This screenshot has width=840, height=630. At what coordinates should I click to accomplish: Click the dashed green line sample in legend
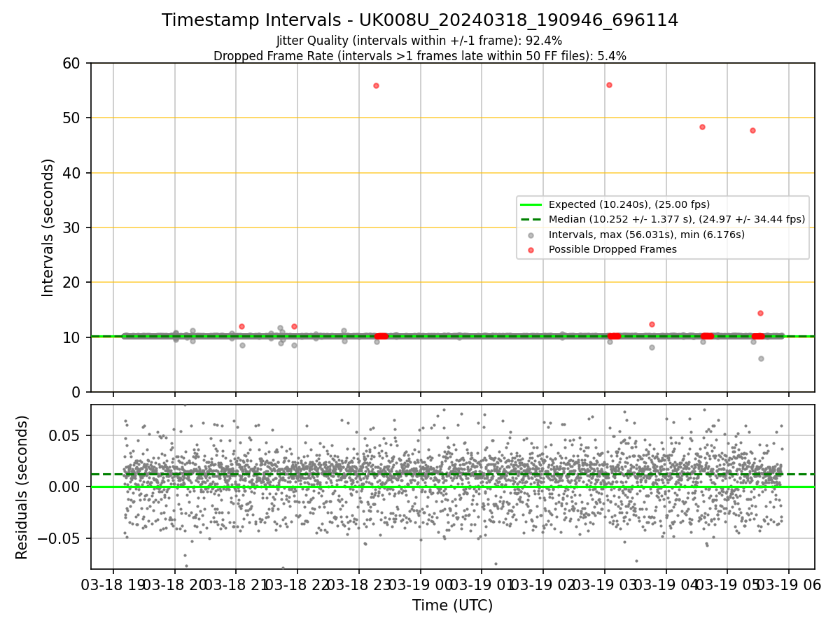(x=531, y=219)
